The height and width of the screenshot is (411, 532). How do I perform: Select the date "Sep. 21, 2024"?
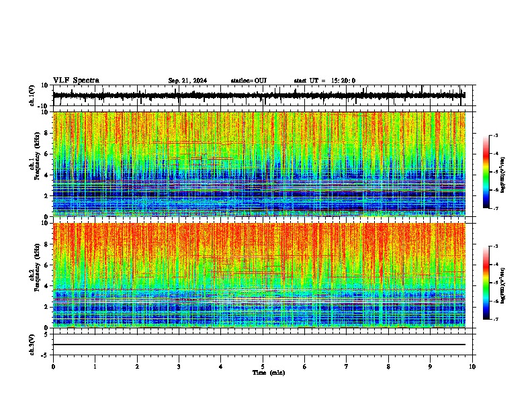click(x=187, y=81)
